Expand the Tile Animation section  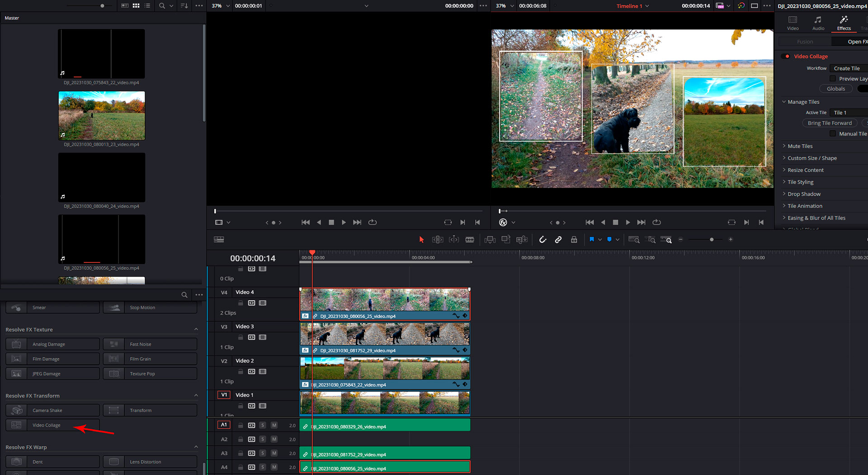784,206
